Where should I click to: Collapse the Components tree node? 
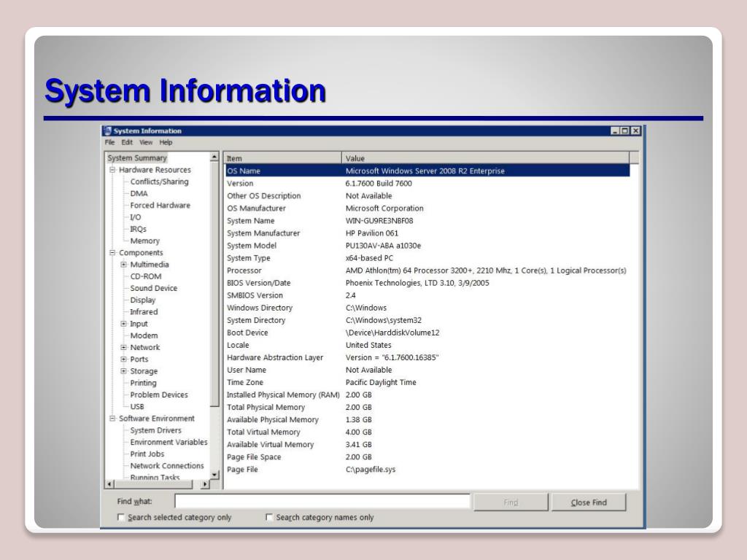click(112, 253)
